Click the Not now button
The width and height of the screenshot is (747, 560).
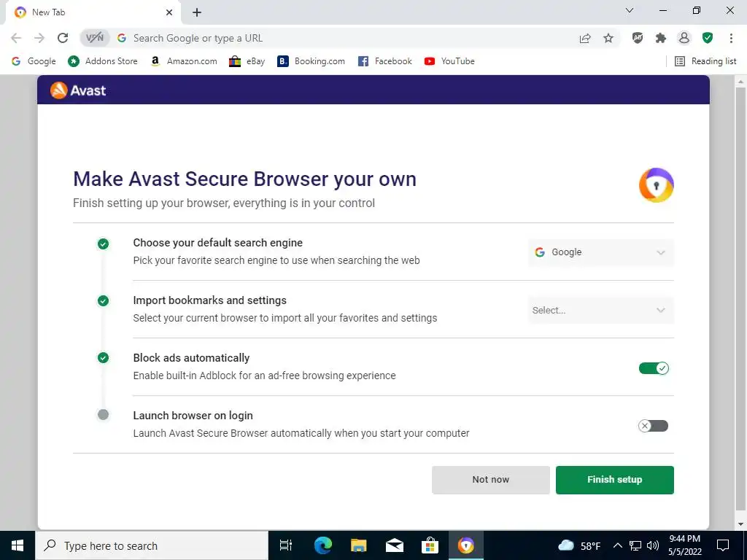(x=491, y=480)
